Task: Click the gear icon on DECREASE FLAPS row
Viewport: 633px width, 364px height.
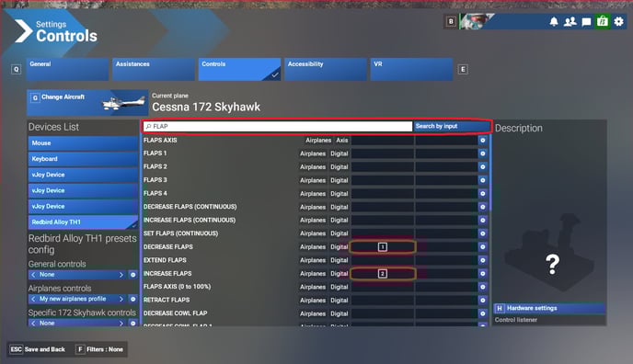Action: point(482,246)
